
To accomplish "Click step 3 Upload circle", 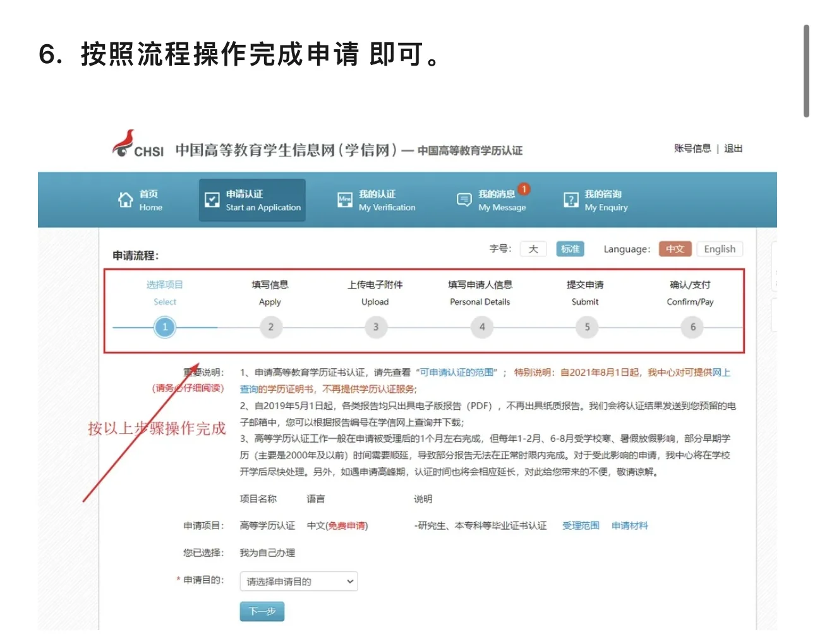I will click(x=376, y=327).
